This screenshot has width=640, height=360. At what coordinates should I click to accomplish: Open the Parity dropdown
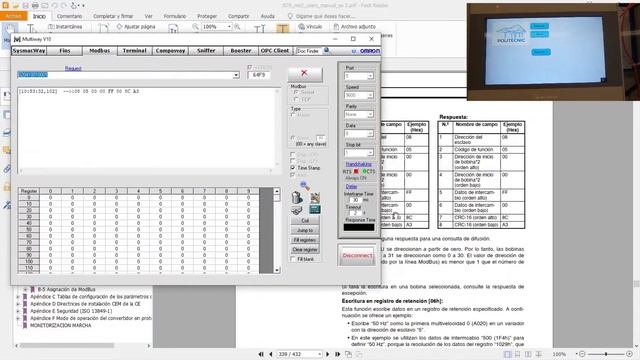click(x=370, y=114)
